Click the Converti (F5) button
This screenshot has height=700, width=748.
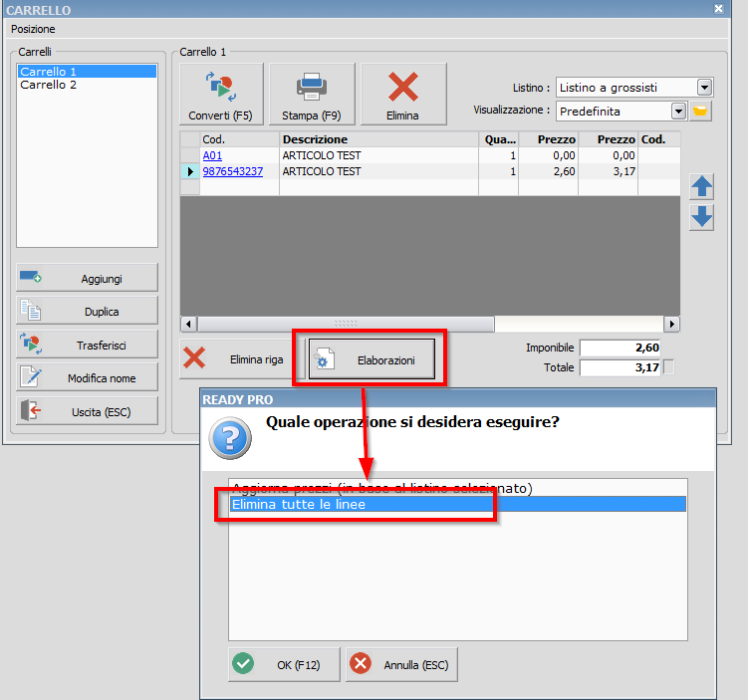point(221,94)
